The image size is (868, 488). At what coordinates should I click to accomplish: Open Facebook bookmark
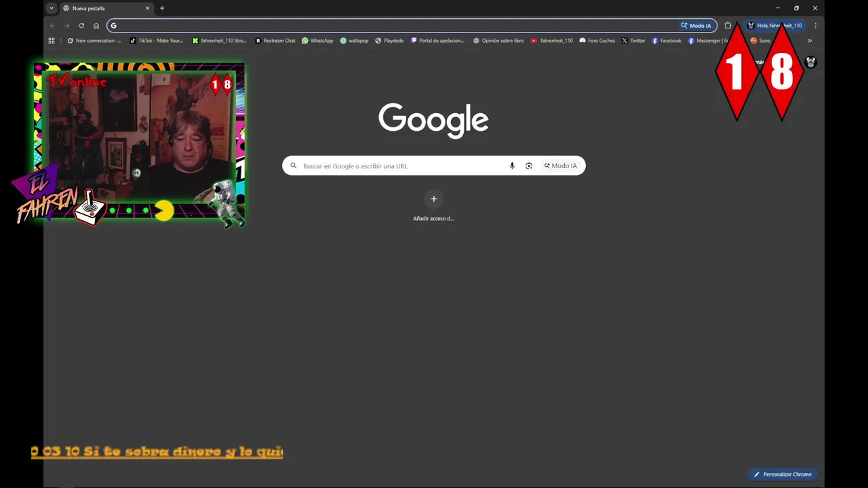click(667, 41)
